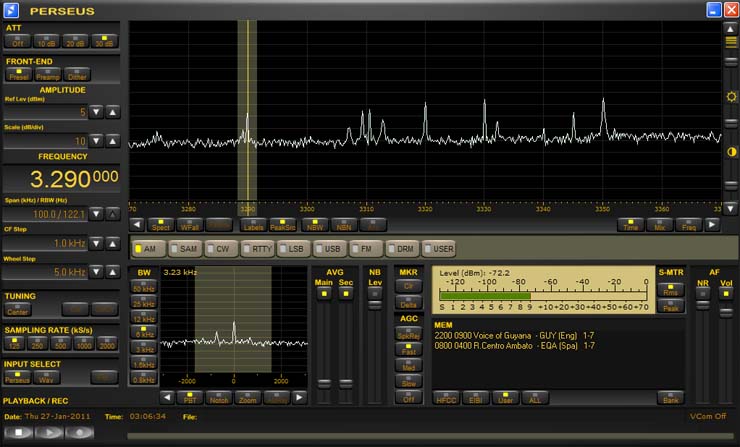Enable the NB Lev noise blanker button
This screenshot has width=740, height=447.
click(375, 294)
